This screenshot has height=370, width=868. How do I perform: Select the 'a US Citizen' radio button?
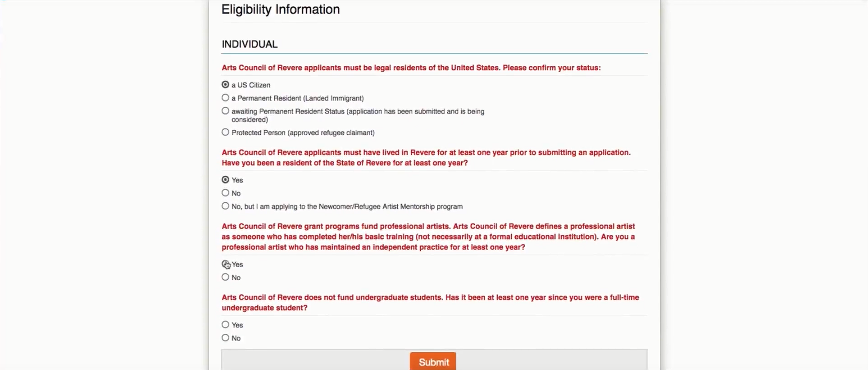225,85
